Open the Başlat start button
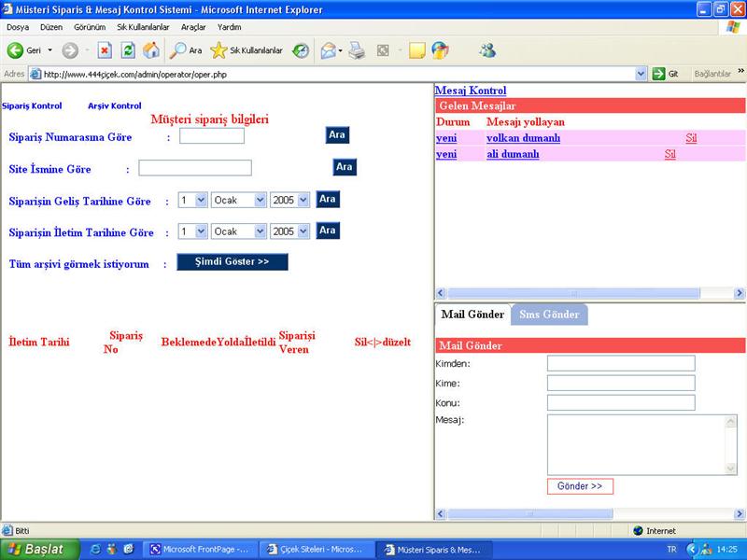 [x=39, y=549]
